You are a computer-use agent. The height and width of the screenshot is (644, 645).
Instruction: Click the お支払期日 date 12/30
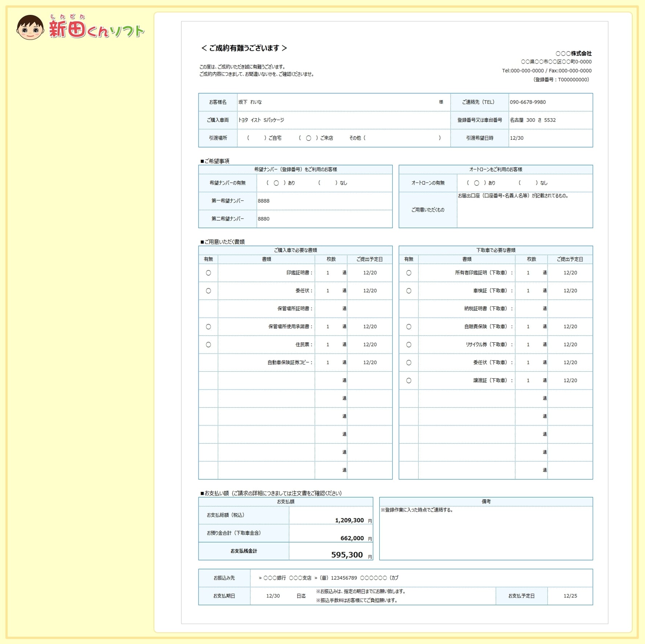pos(273,596)
